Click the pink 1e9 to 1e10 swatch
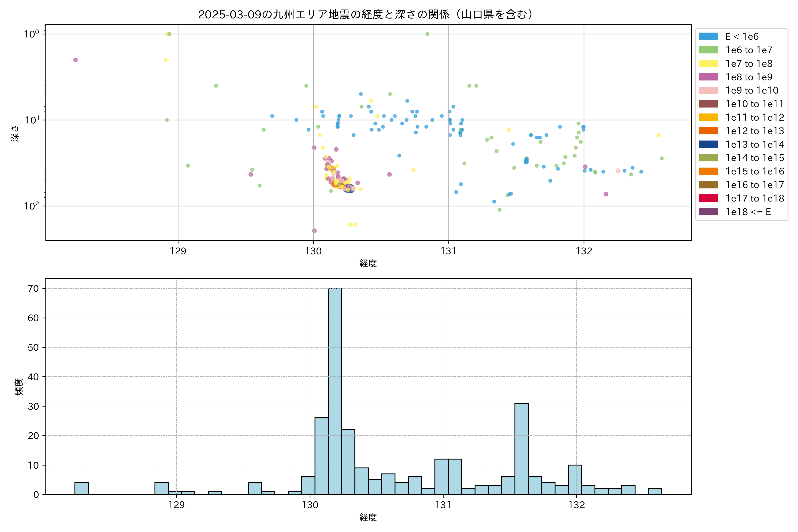 click(x=708, y=90)
